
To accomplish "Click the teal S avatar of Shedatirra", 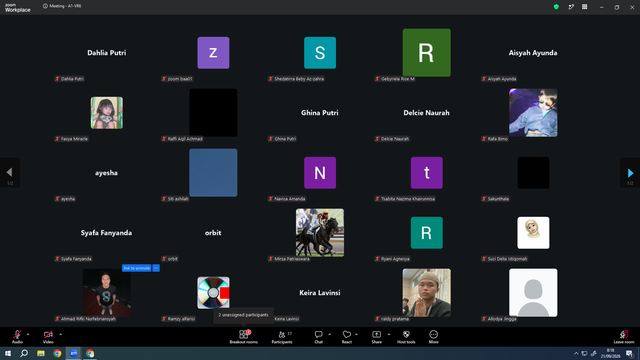I will click(x=320, y=53).
